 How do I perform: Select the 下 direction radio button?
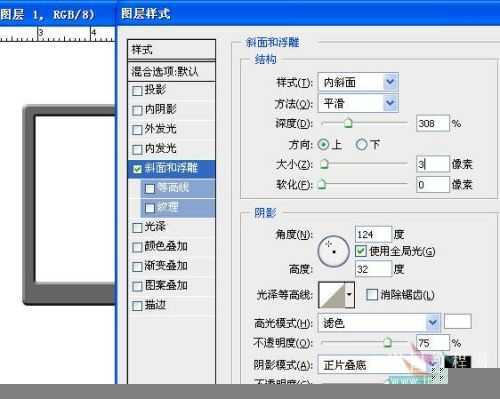click(362, 145)
